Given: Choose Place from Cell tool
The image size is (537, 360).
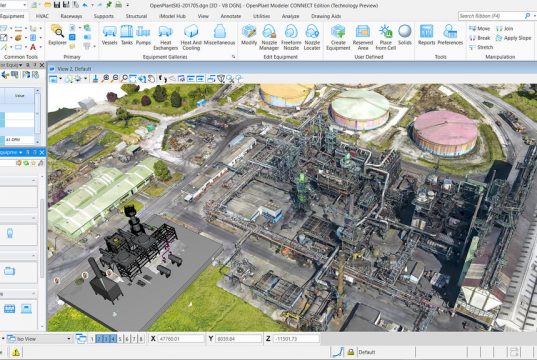Looking at the screenshot, I should pyautogui.click(x=386, y=38).
